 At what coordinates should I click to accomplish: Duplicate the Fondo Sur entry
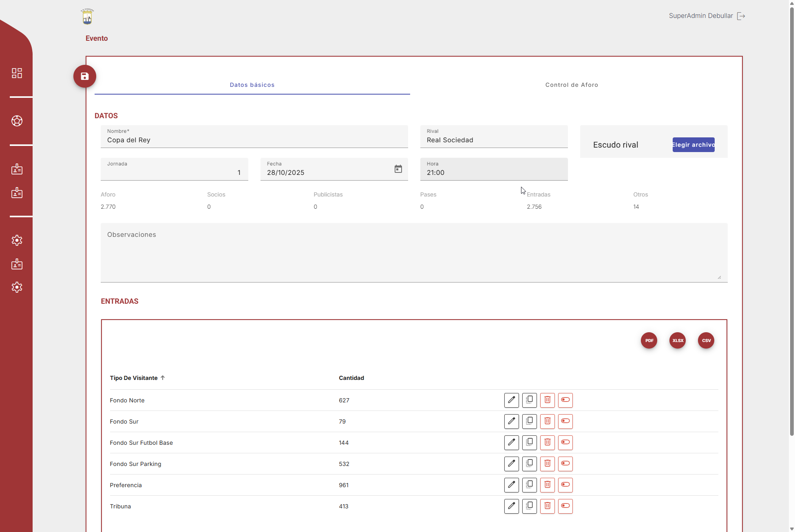tap(529, 422)
